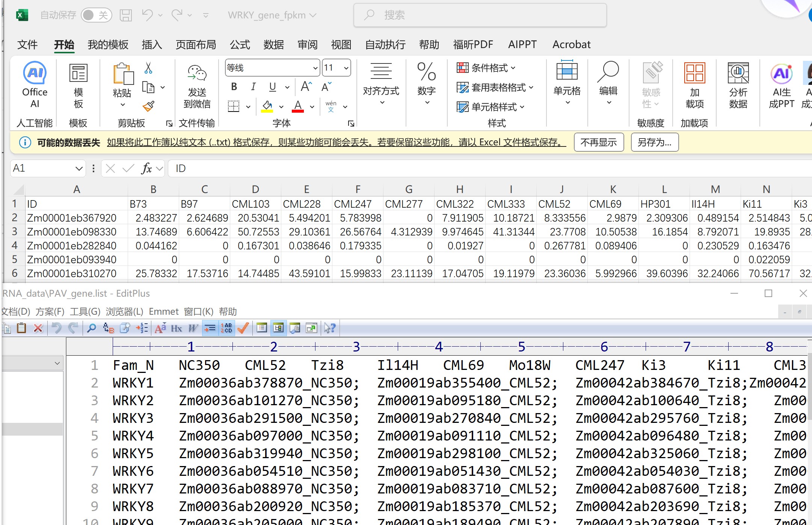Open the Acrobat tab
Image resolution: width=812 pixels, height=525 pixels.
point(571,45)
